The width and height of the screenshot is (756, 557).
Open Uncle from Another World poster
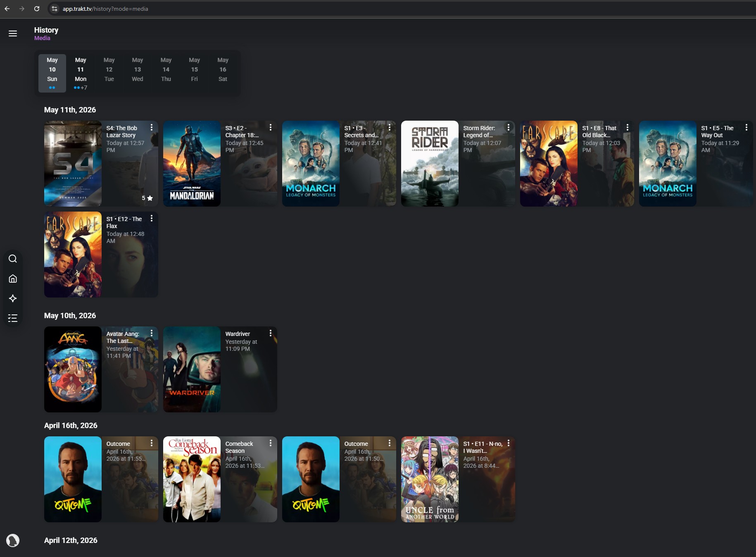tap(430, 479)
